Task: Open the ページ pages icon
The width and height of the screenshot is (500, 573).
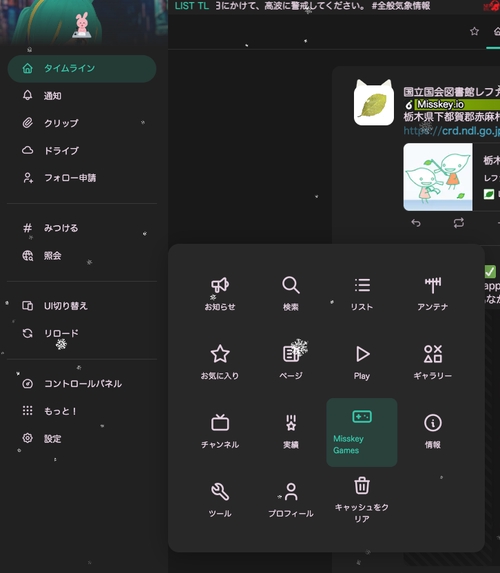Action: click(291, 354)
